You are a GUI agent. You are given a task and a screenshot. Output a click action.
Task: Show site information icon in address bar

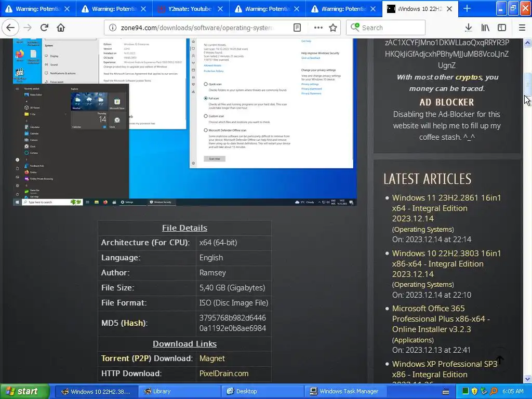pos(113,28)
